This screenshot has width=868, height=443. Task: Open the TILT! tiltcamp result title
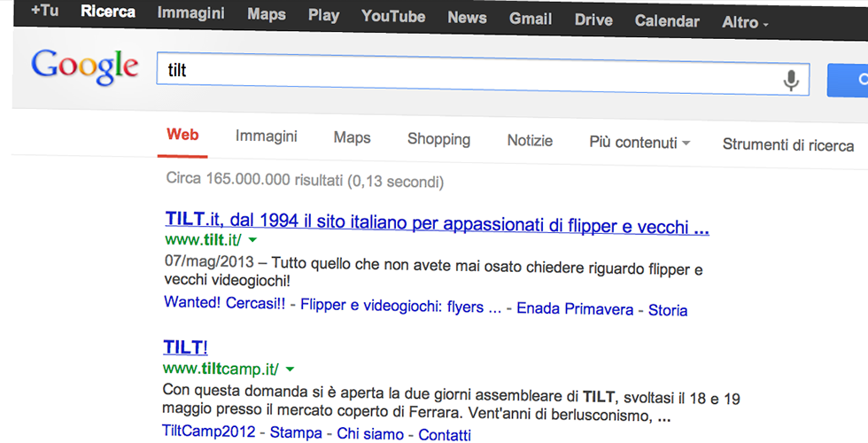185,346
